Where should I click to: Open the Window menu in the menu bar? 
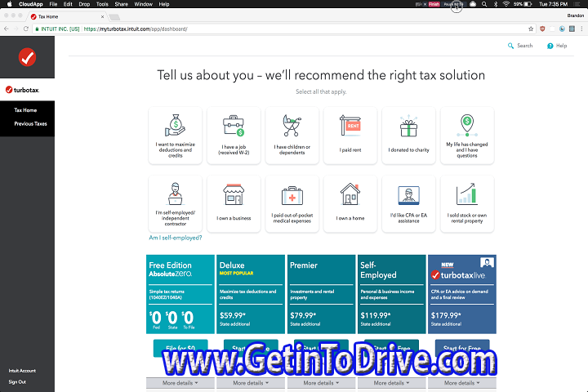click(143, 4)
